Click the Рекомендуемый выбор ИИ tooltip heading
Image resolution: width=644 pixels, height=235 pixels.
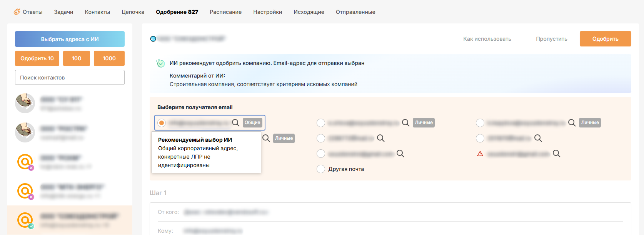(x=195, y=140)
